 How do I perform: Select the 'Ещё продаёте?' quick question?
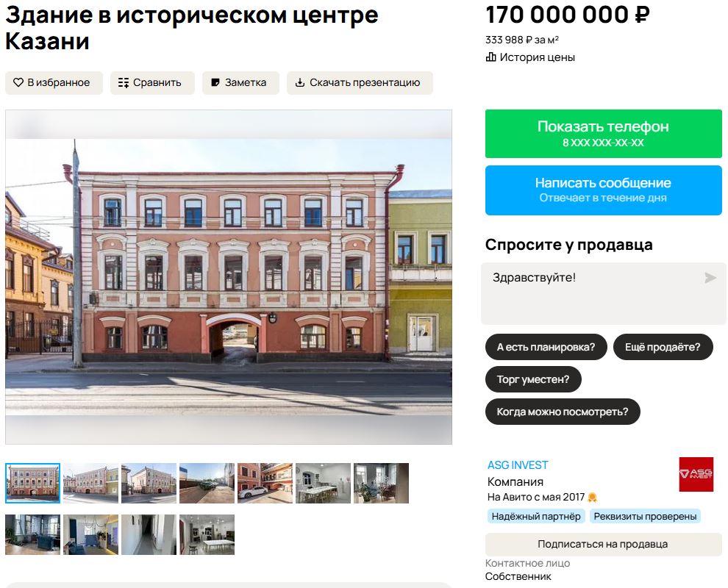[x=663, y=347]
